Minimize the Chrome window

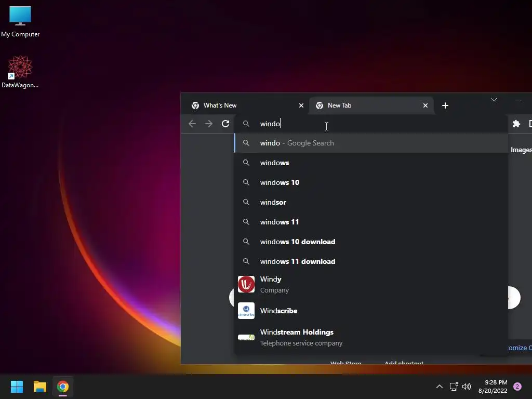point(518,100)
